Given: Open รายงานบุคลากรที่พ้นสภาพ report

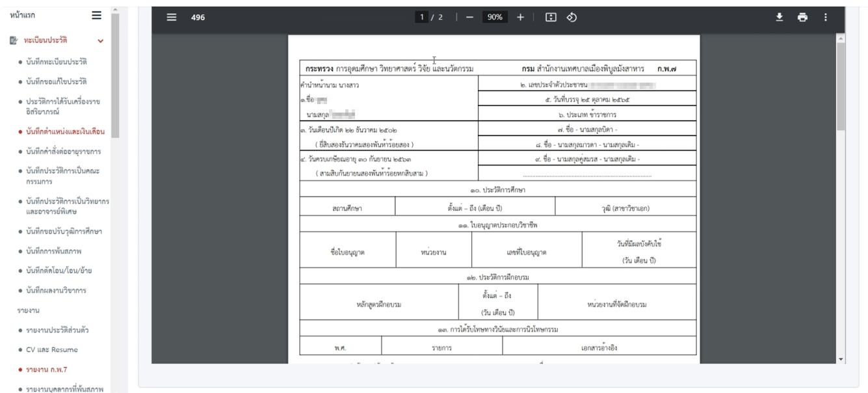Looking at the screenshot, I should tap(64, 389).
